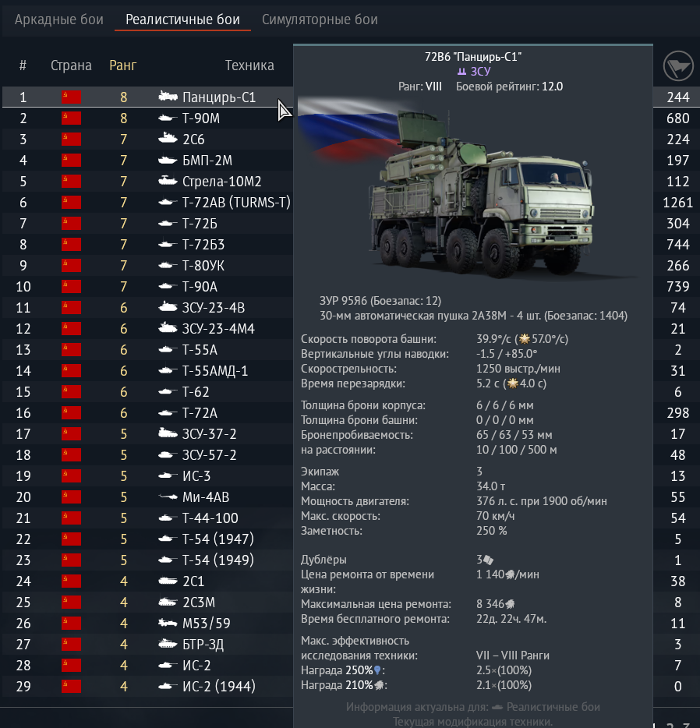Select the Панцирь-С1 vehicle name
Viewport: 700px width, 728px height.
pos(219,97)
